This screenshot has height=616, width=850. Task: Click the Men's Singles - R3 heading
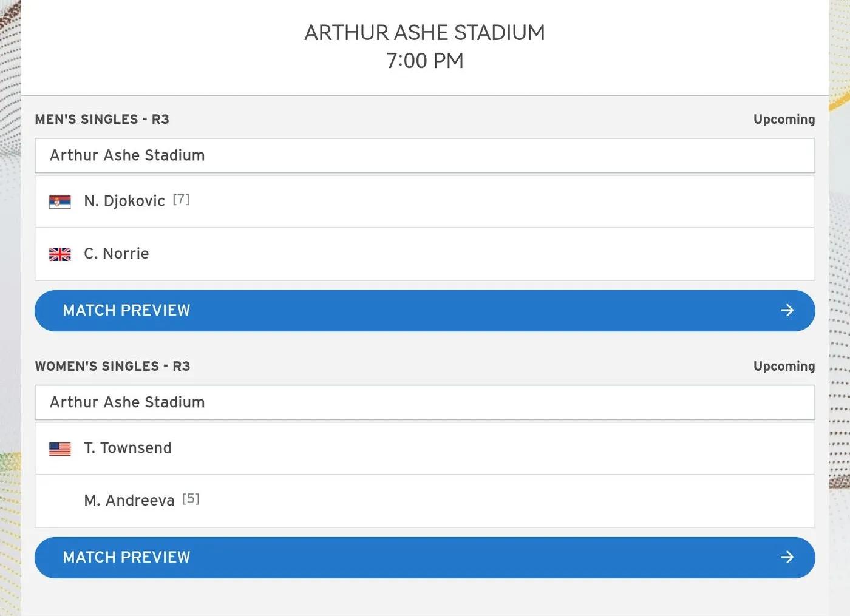(x=102, y=120)
